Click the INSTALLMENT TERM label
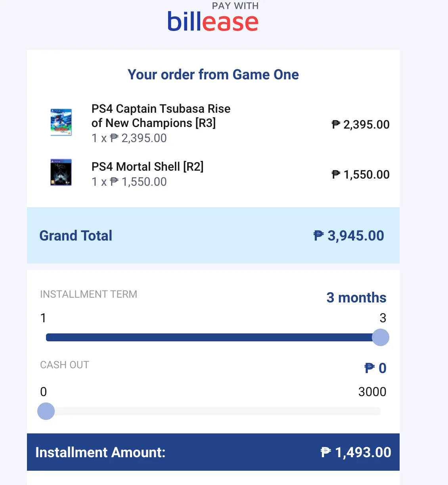448x485 pixels. point(89,294)
